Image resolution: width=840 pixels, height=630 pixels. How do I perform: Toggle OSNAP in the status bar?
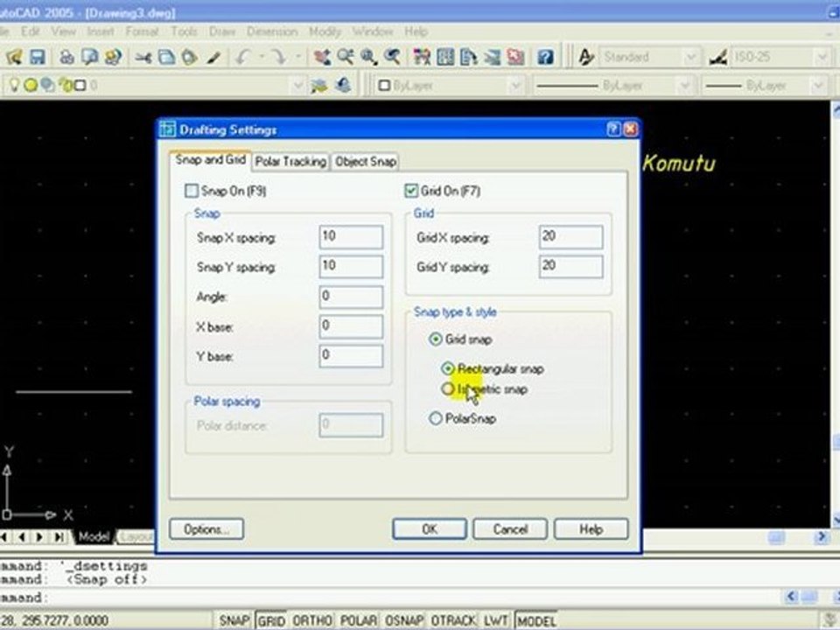click(x=404, y=620)
